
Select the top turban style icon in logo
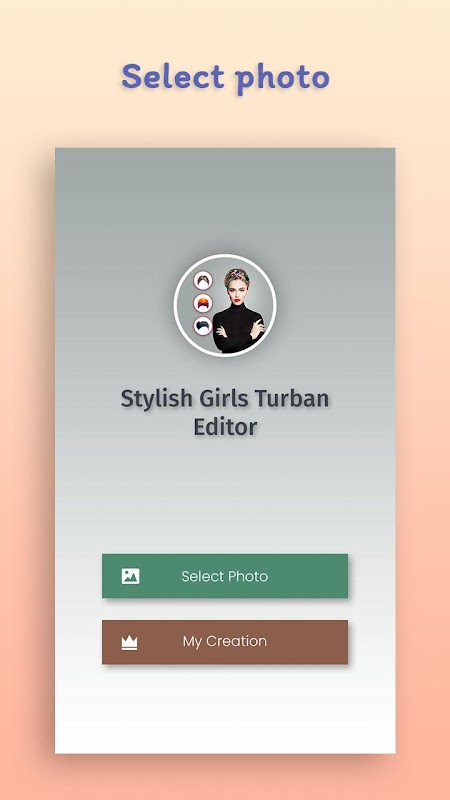point(203,281)
